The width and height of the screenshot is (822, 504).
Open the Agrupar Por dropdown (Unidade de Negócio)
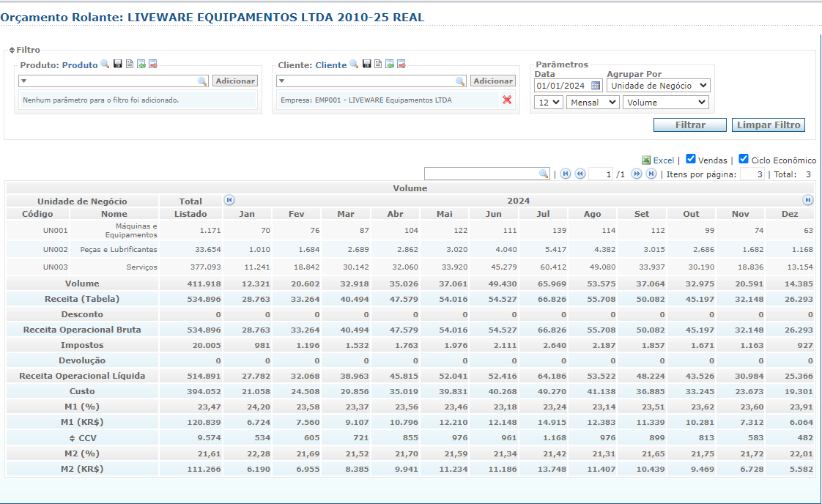point(658,86)
